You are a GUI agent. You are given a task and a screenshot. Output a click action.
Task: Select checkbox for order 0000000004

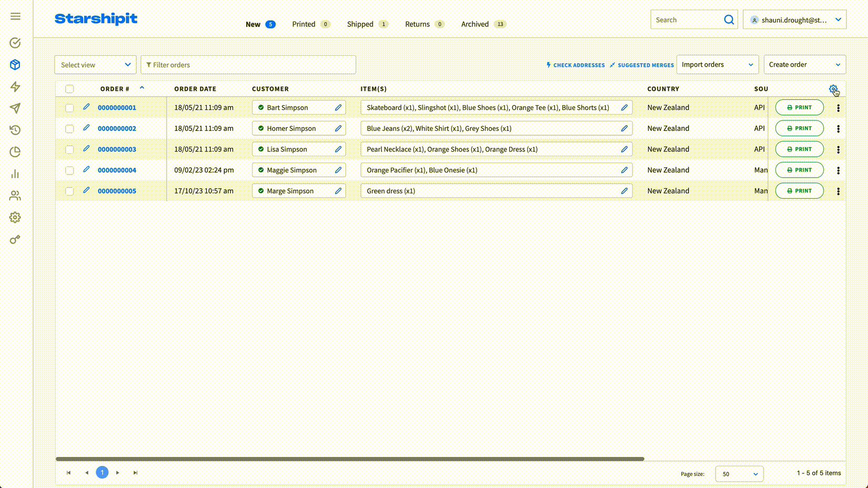pos(69,170)
